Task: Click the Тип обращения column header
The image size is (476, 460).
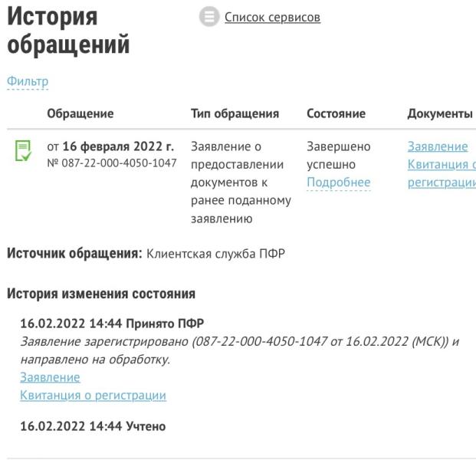Action: 235,113
